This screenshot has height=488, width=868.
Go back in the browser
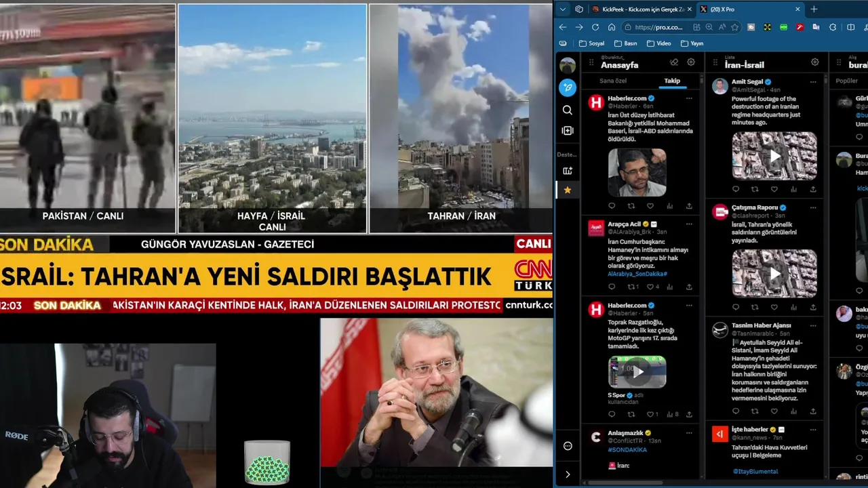click(x=563, y=27)
